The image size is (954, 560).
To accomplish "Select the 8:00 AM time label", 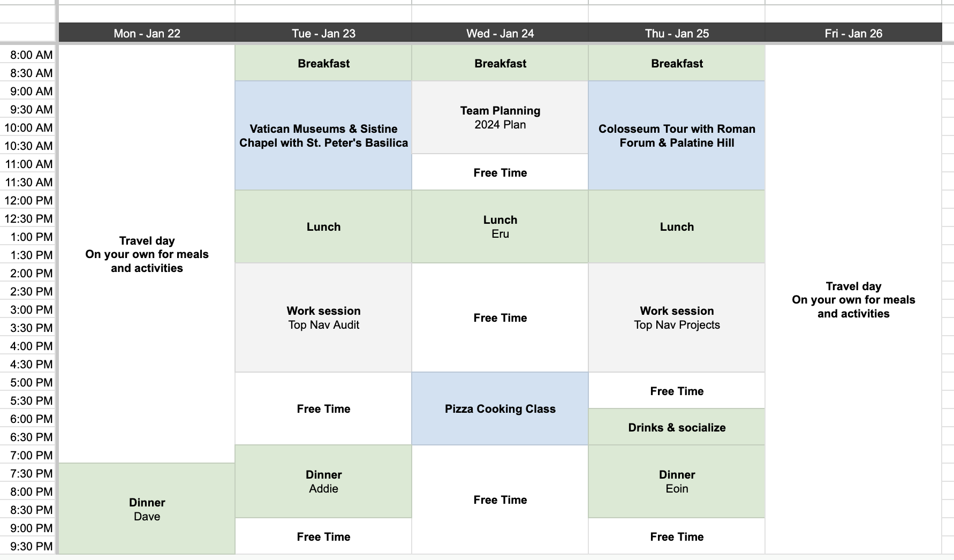I will pyautogui.click(x=31, y=55).
